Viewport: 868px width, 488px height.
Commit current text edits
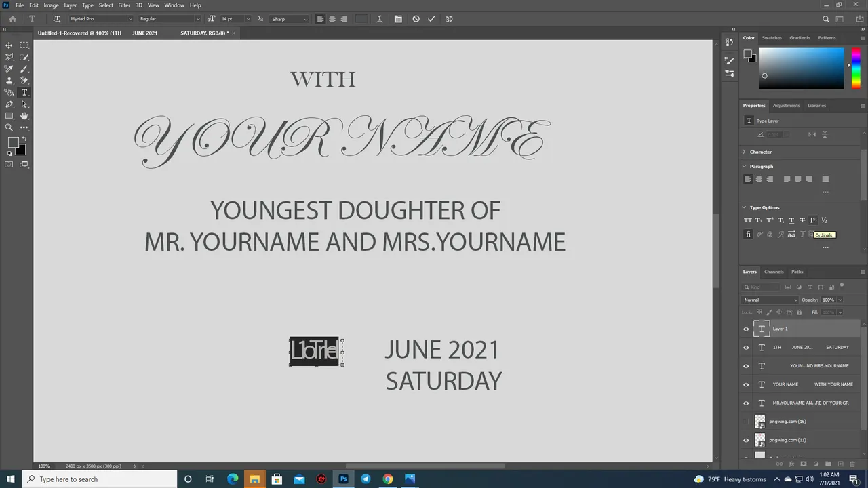tap(431, 19)
